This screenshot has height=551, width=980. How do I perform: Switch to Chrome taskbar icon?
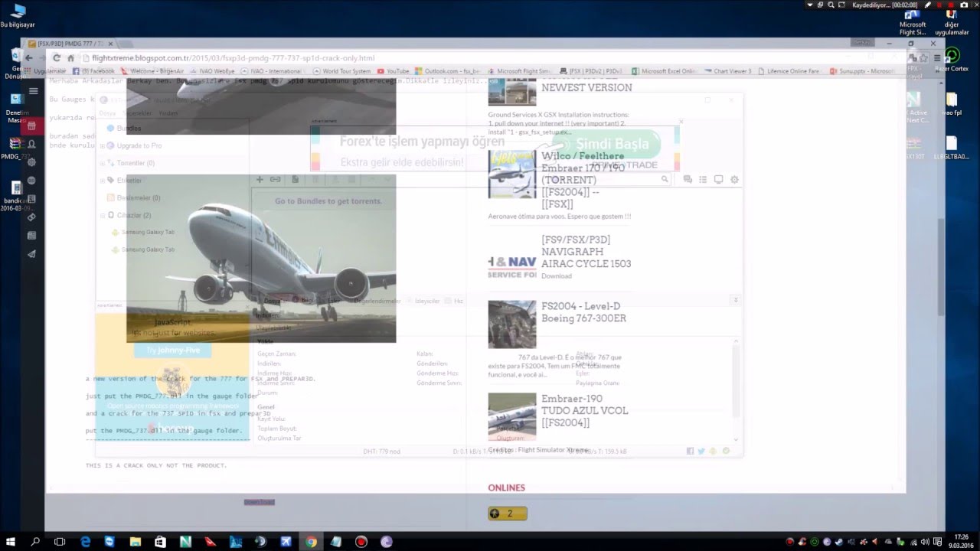(311, 542)
